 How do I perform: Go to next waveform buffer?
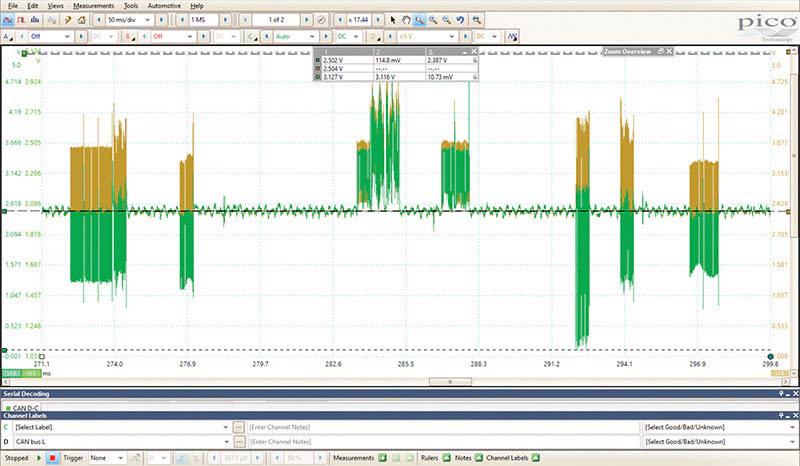pyautogui.click(x=307, y=20)
